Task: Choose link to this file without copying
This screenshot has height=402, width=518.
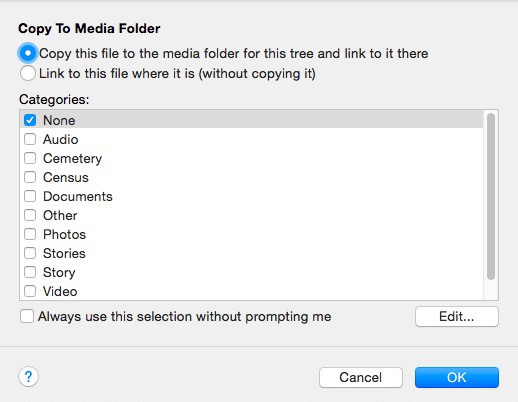Action: coord(28,73)
